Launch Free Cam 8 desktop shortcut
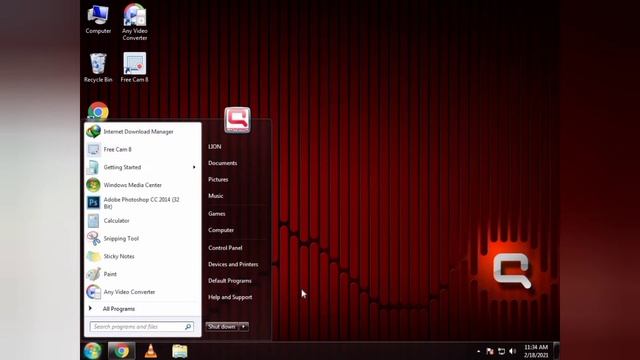Screen dimensions: 640x360 (135, 68)
